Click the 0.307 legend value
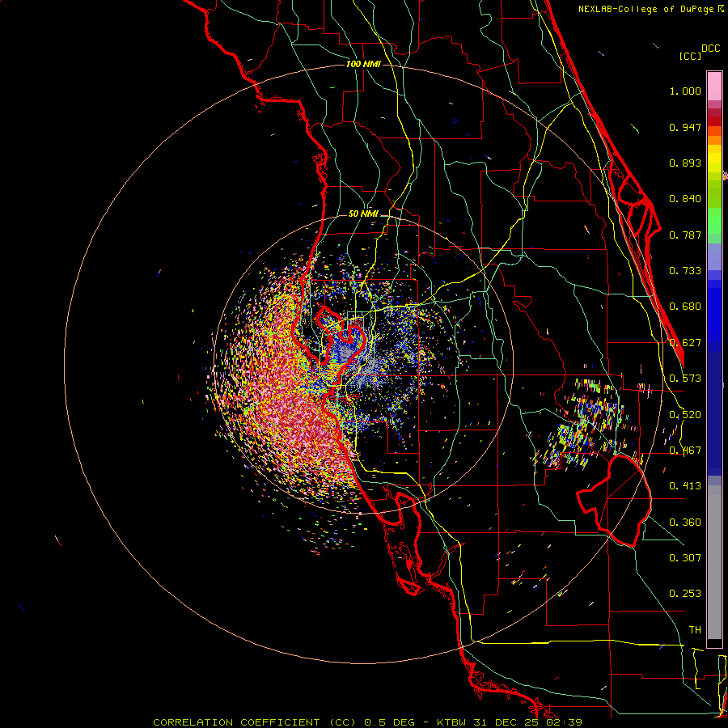This screenshot has width=728, height=728. 685,558
